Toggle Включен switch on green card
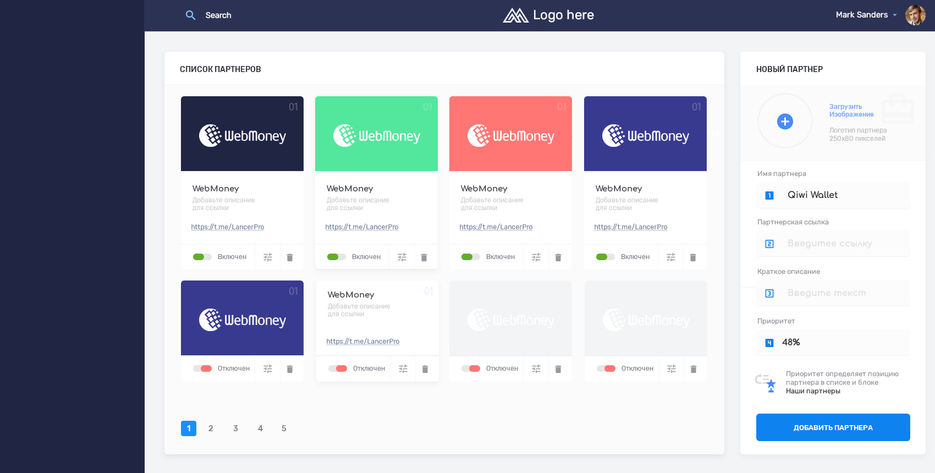The image size is (935, 473). click(336, 257)
